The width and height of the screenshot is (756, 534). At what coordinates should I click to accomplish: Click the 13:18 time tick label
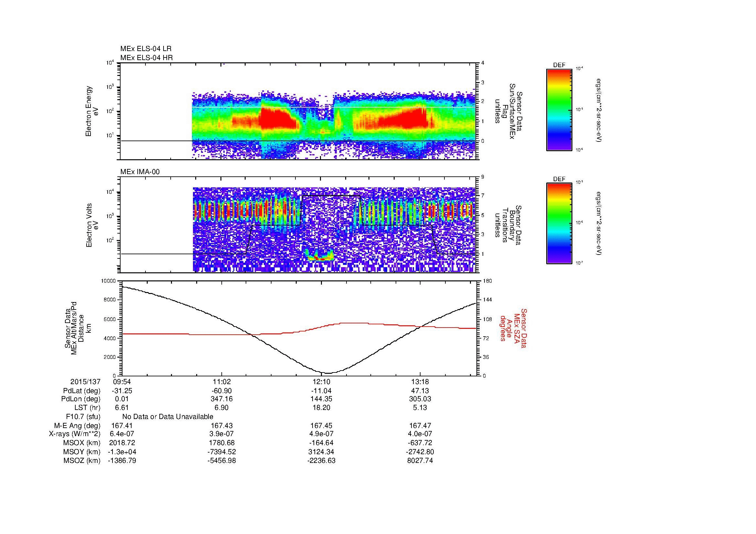[420, 382]
